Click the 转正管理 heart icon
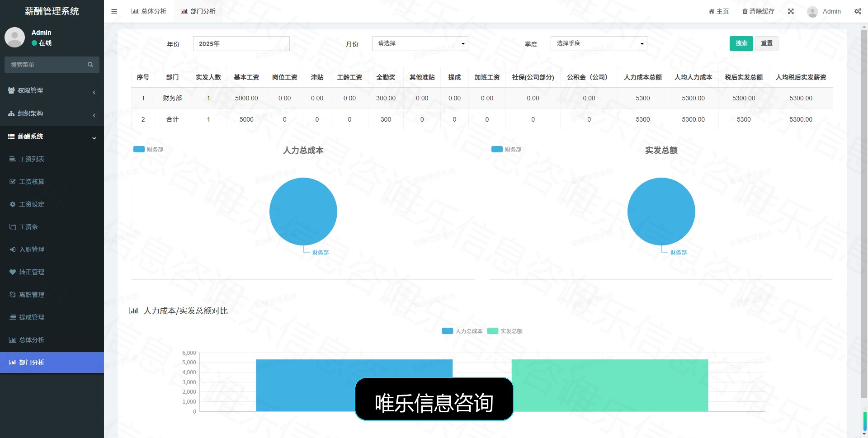 tap(13, 272)
